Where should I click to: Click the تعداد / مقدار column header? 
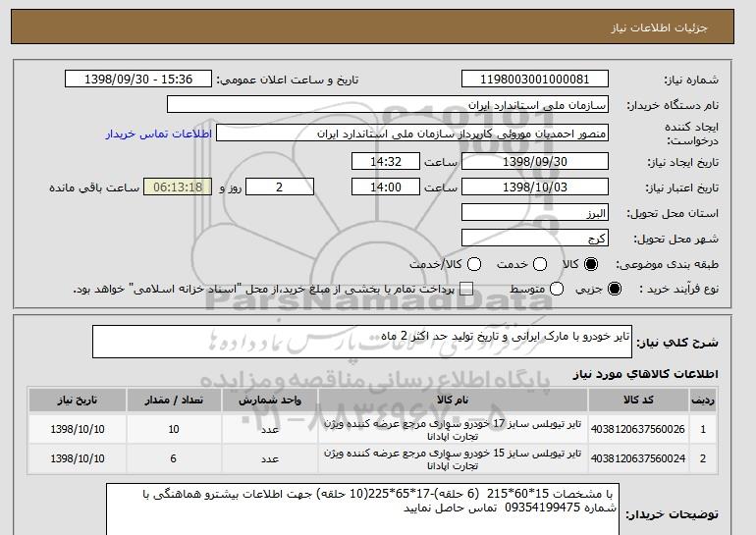174,401
